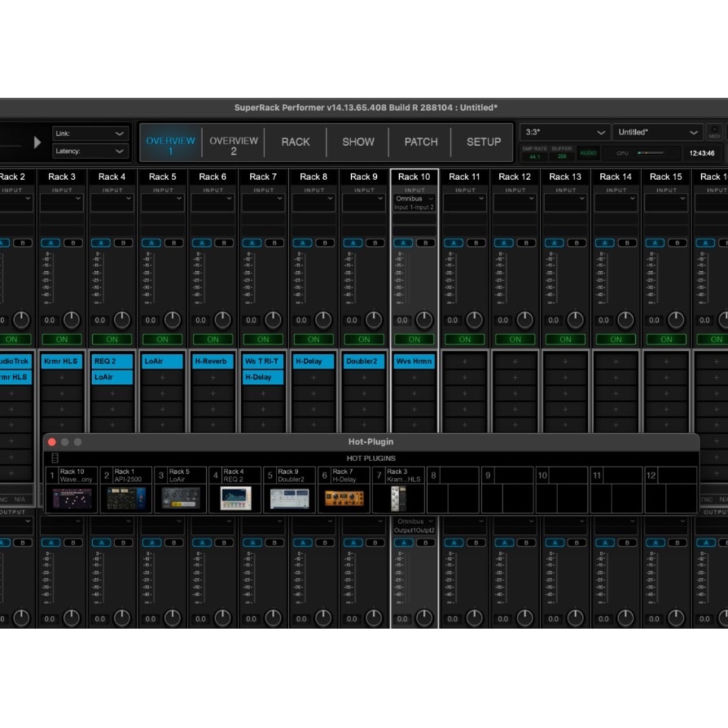Screen dimensions: 728x728
Task: Select input B for Rack 10
Action: [x=426, y=243]
